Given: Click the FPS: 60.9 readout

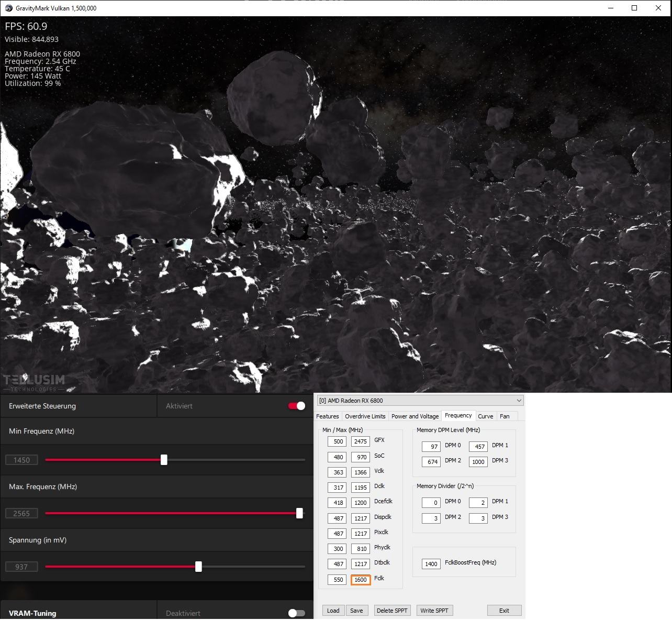Looking at the screenshot, I should 26,26.
